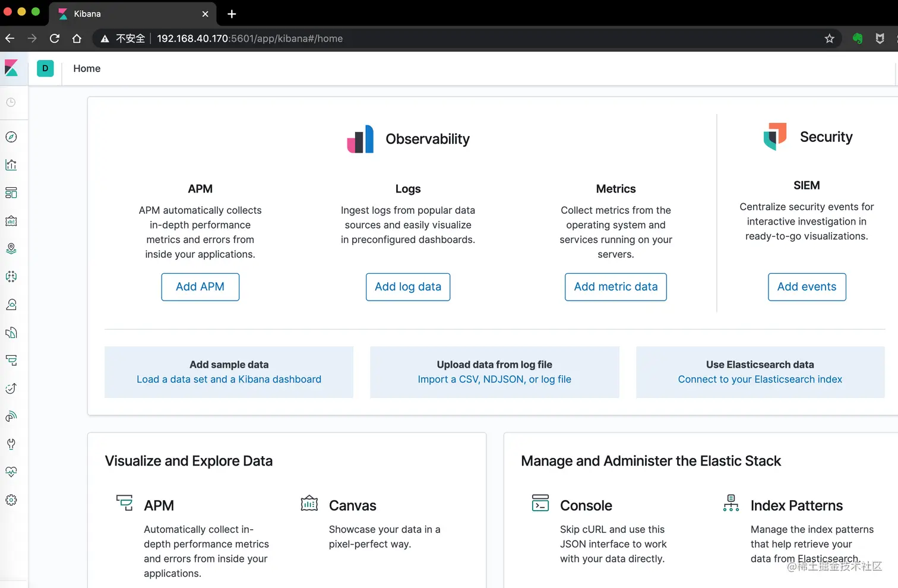Viewport: 898px width, 588px height.
Task: Click the APM heading under Observability
Action: coord(200,189)
